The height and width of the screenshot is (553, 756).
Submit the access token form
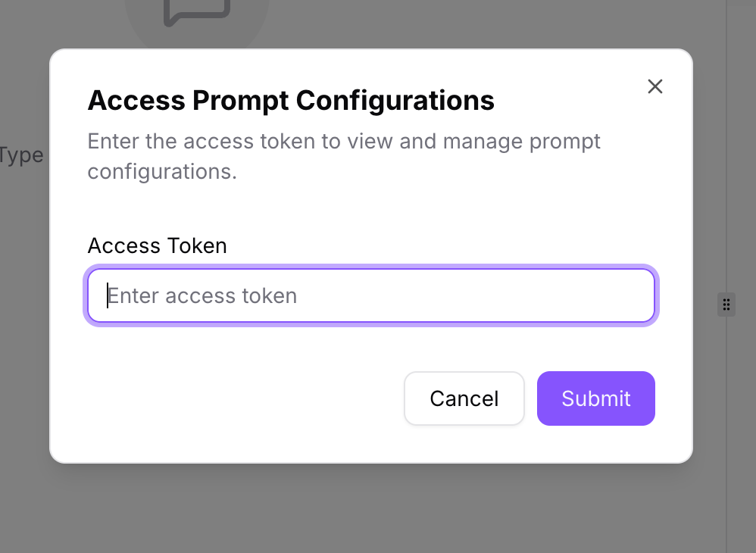[x=595, y=398]
